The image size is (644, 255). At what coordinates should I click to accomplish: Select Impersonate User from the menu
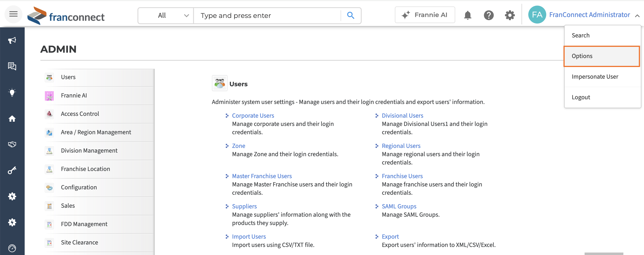tap(602, 77)
